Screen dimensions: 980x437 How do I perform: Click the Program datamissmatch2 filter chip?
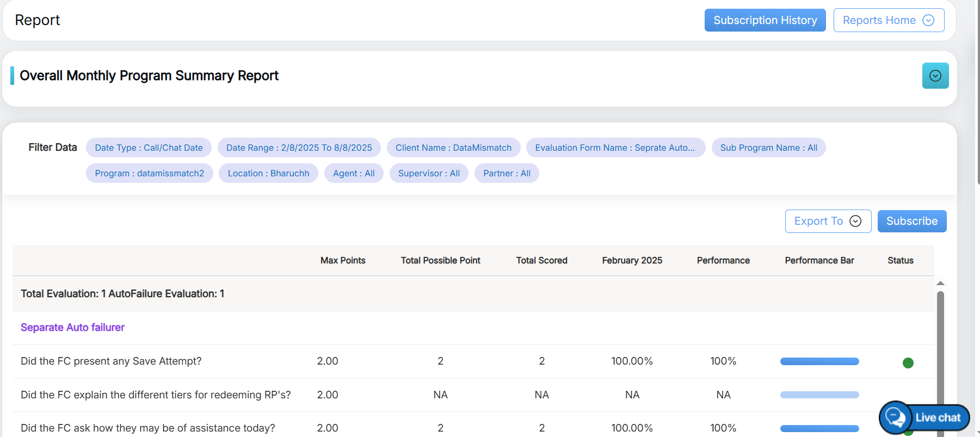point(149,173)
